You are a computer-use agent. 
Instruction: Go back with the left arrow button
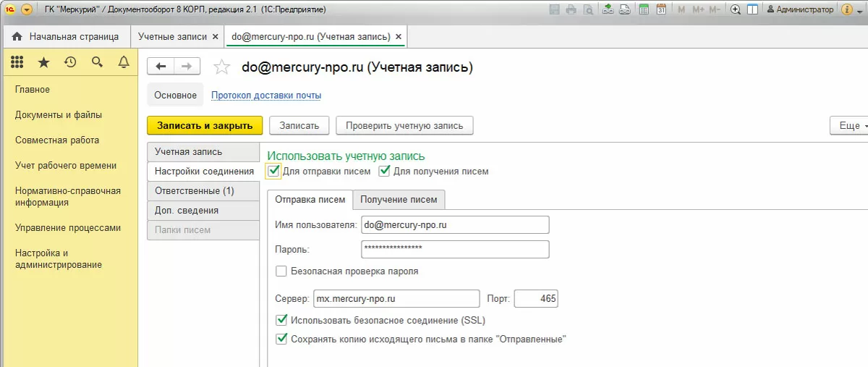click(161, 67)
